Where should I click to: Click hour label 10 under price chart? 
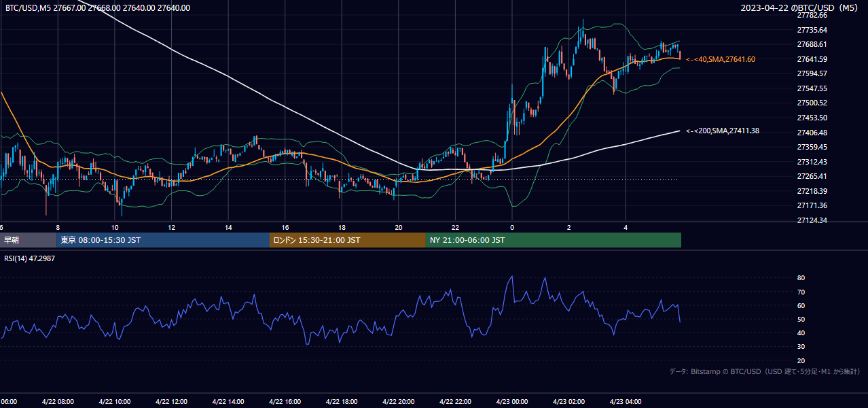pyautogui.click(x=115, y=228)
